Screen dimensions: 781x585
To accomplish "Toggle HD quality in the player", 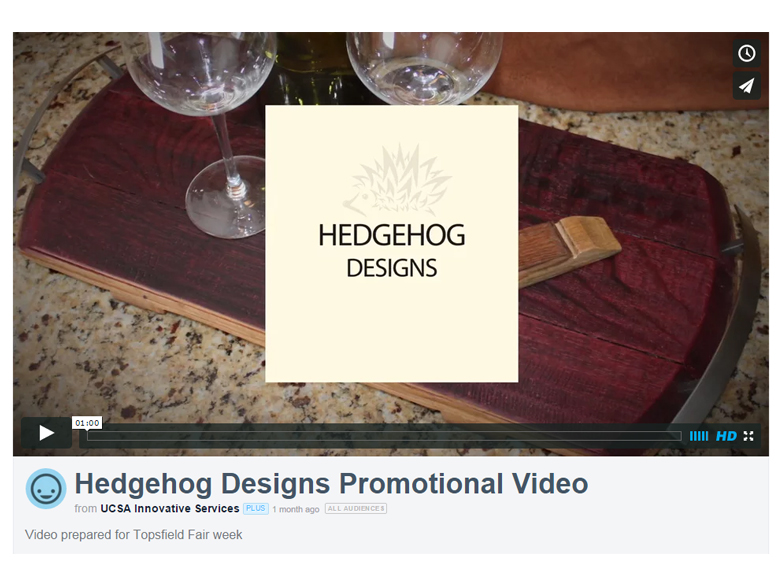I will (726, 436).
